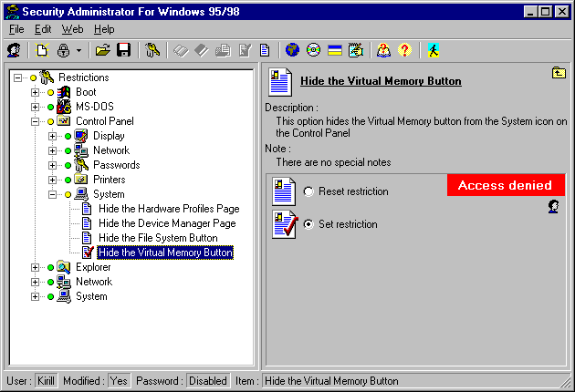This screenshot has width=575, height=392.
Task: Click the user icon below Access denied
Action: (x=553, y=207)
